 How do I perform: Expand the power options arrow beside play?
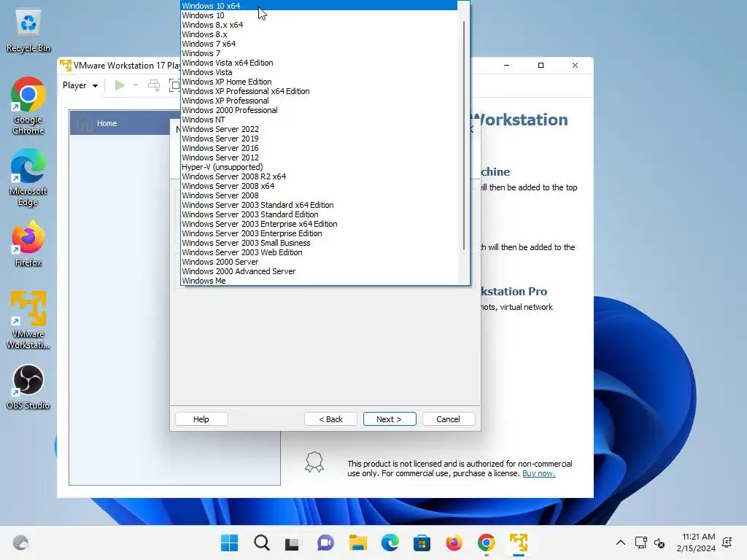(136, 85)
